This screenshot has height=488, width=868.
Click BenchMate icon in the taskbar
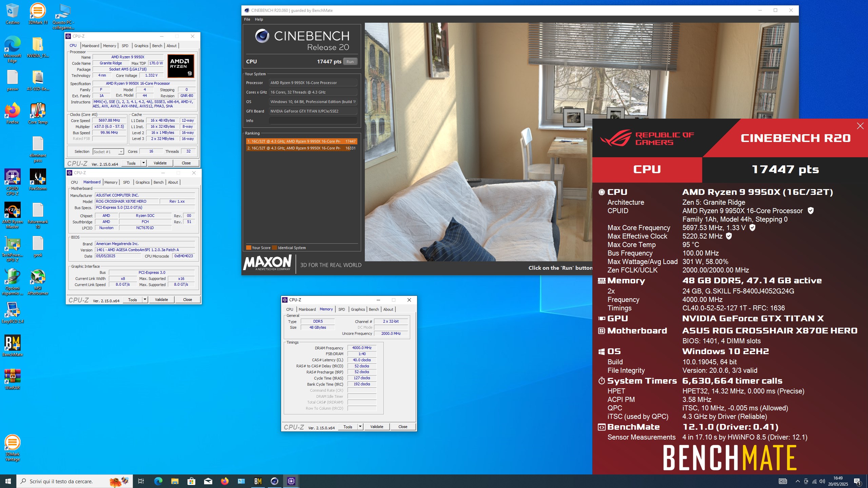tap(258, 481)
